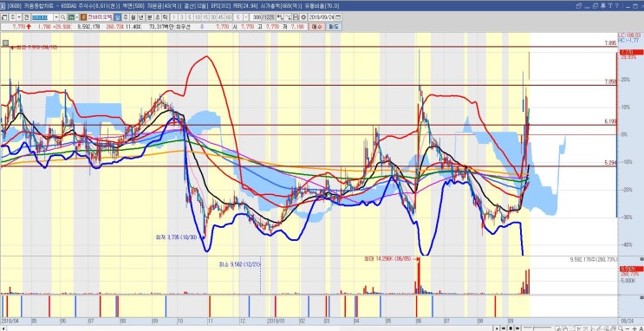Choose the 60 interval button
This screenshot has width=644, height=331.
pos(229,17)
